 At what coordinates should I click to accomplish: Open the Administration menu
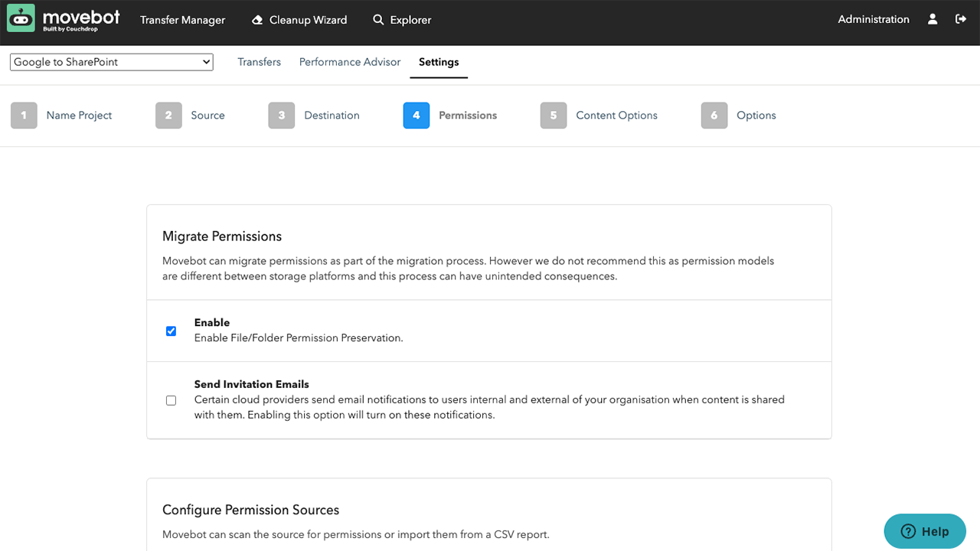(873, 18)
